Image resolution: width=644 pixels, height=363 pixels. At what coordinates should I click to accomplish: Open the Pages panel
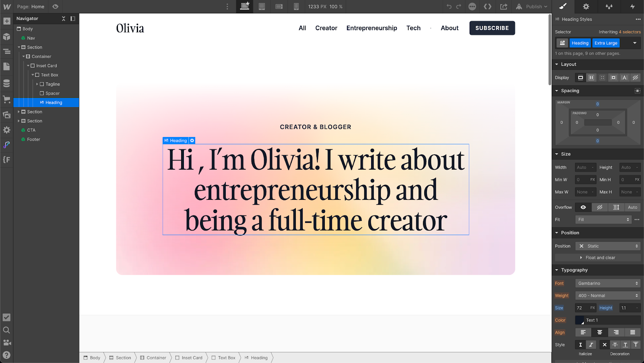(6, 66)
